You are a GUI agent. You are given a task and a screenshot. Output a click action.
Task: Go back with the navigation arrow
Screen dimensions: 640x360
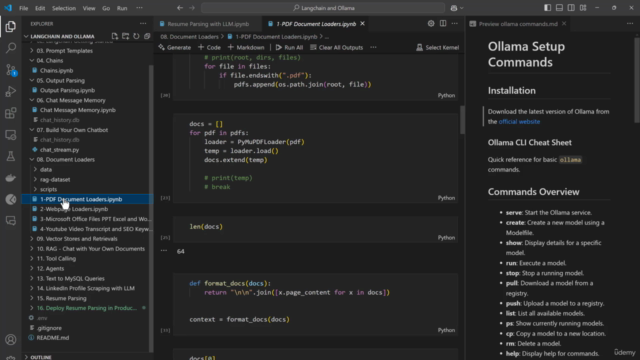tap(180, 8)
